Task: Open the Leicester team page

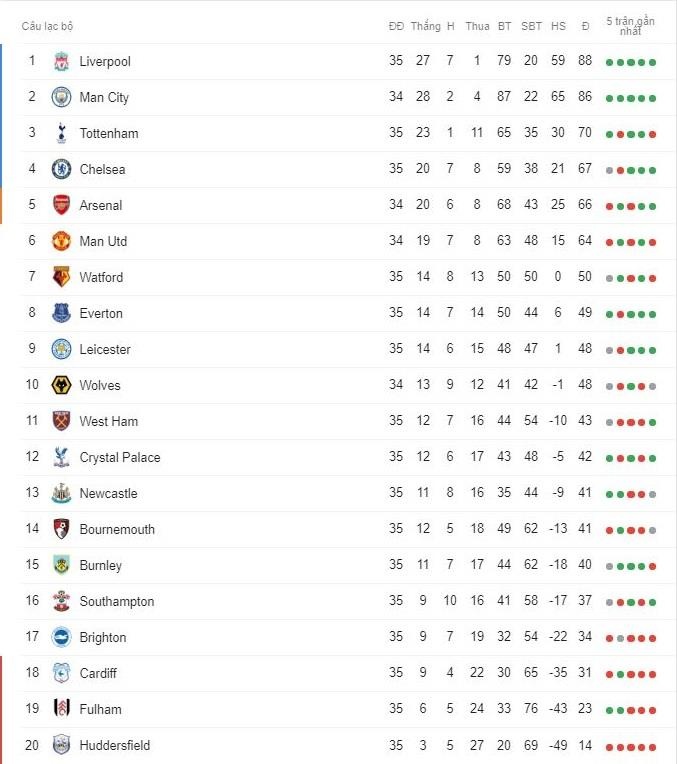Action: click(x=105, y=349)
